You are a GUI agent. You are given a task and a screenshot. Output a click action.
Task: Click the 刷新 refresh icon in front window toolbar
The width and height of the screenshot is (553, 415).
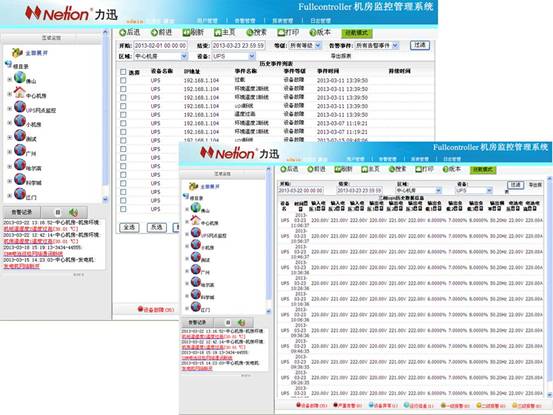click(x=338, y=169)
